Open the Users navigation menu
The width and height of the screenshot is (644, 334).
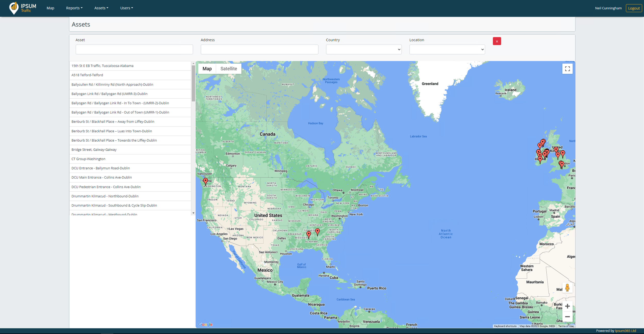pyautogui.click(x=126, y=8)
